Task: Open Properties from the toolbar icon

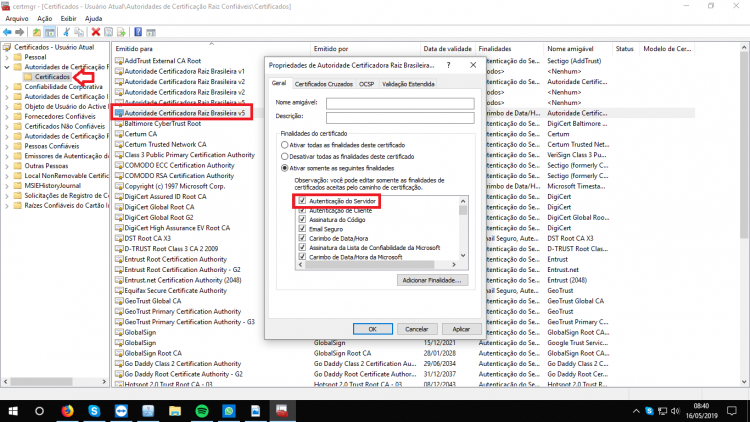Action: coord(109,32)
